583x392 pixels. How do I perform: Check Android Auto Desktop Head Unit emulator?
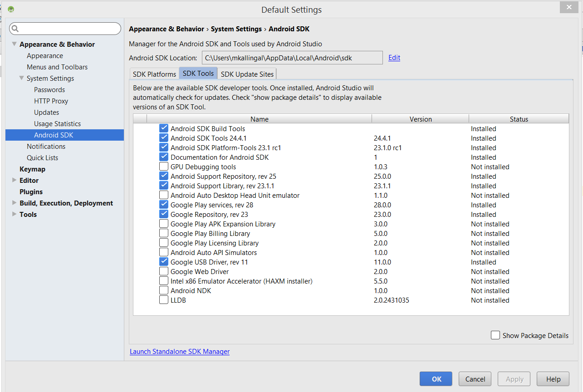point(164,195)
